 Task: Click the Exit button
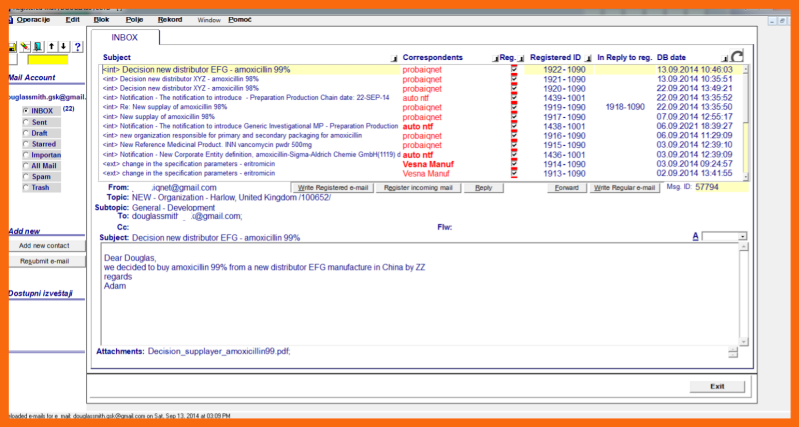(x=717, y=387)
